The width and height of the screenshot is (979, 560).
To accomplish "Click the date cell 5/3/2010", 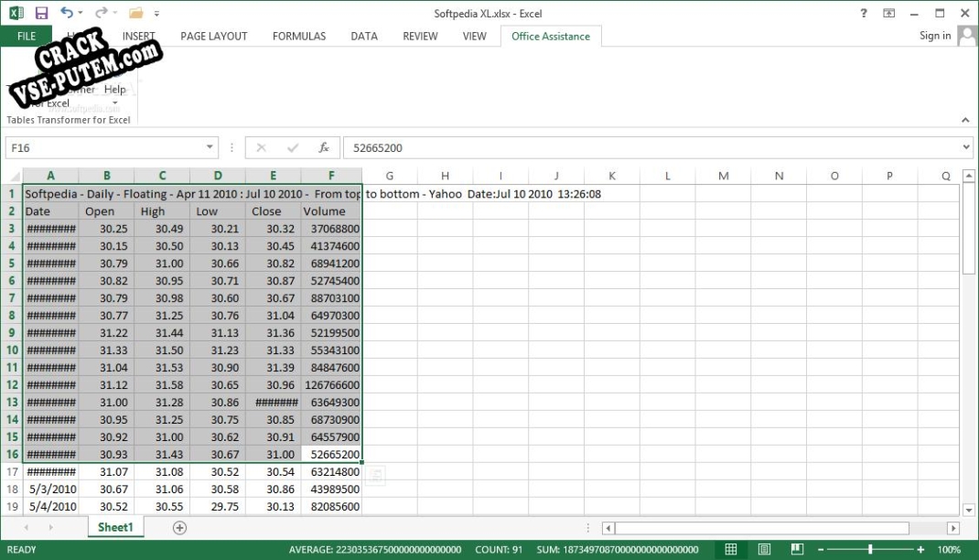I will [x=50, y=489].
